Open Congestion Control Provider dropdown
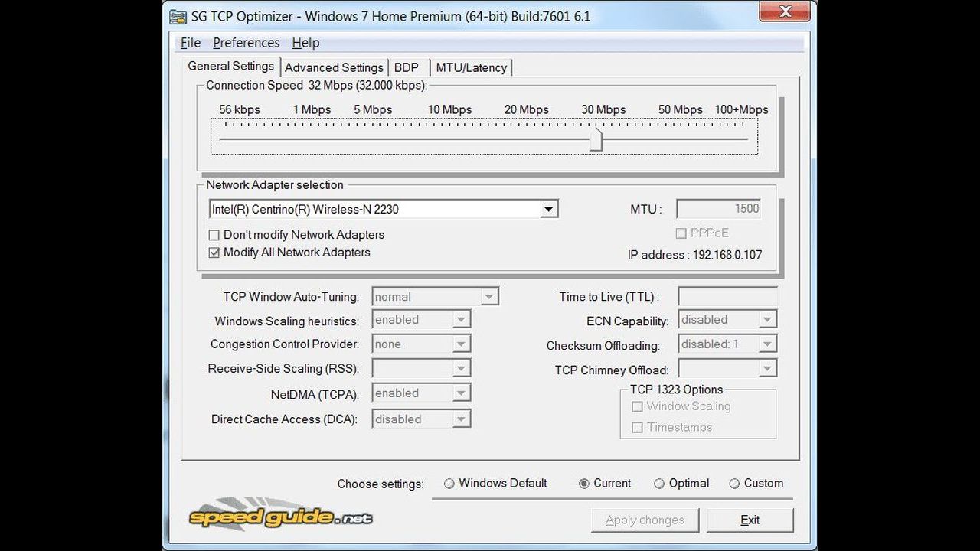The width and height of the screenshot is (980, 551). pyautogui.click(x=461, y=344)
